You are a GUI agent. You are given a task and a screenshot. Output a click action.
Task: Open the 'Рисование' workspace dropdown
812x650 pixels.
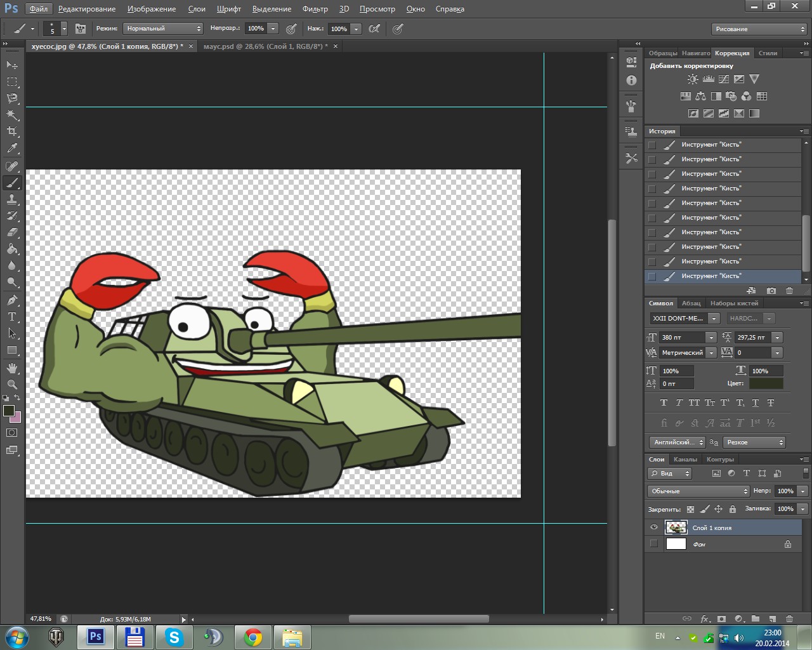point(759,29)
